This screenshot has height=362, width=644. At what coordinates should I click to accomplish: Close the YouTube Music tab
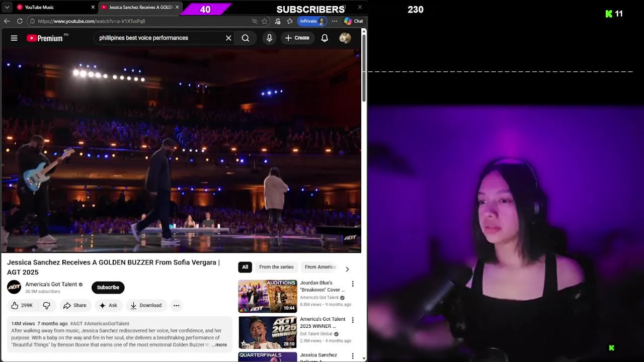tap(93, 7)
